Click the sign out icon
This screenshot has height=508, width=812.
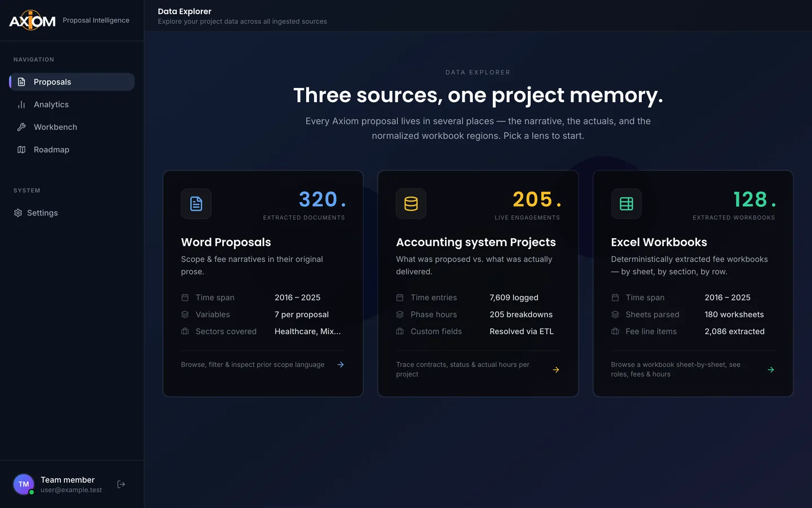pyautogui.click(x=121, y=484)
